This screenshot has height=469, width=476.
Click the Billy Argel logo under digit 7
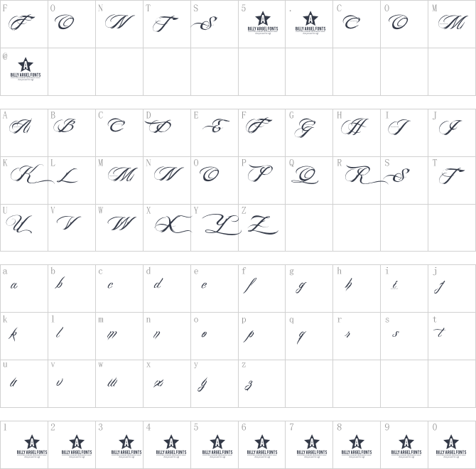310,446
